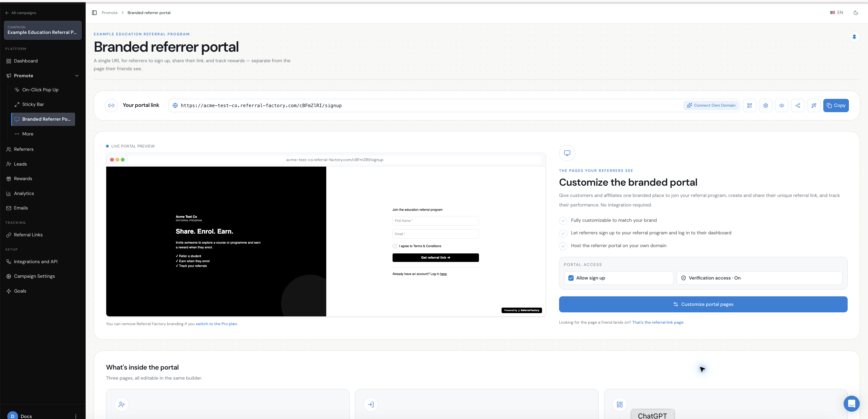
Task: Click the login arrow icon on second card
Action: [x=371, y=404]
